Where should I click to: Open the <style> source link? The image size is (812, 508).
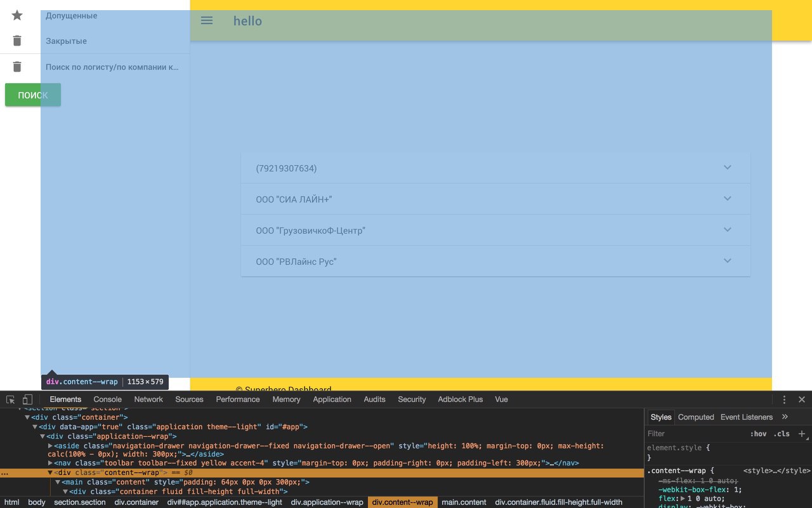point(776,471)
